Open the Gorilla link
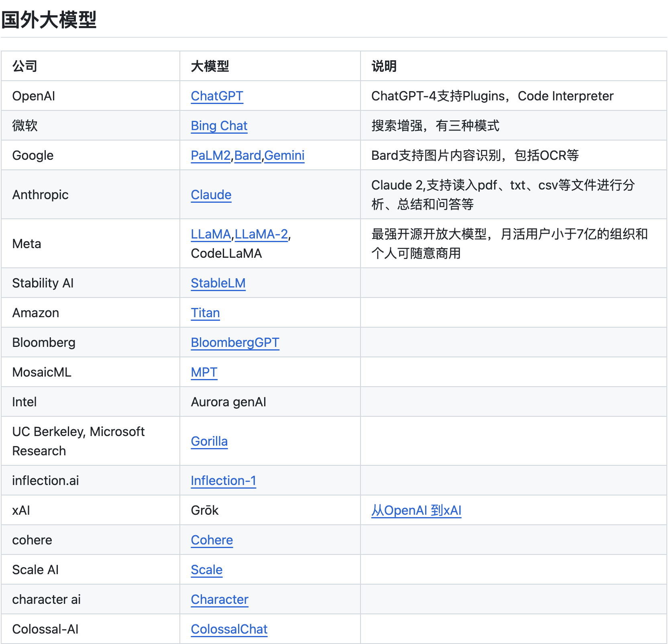Screen dimensions: 668x644 209,441
